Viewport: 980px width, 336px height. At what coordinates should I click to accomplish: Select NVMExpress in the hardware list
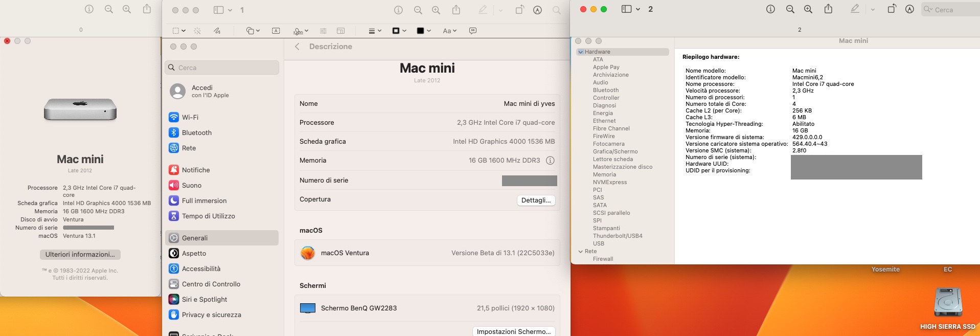point(609,182)
